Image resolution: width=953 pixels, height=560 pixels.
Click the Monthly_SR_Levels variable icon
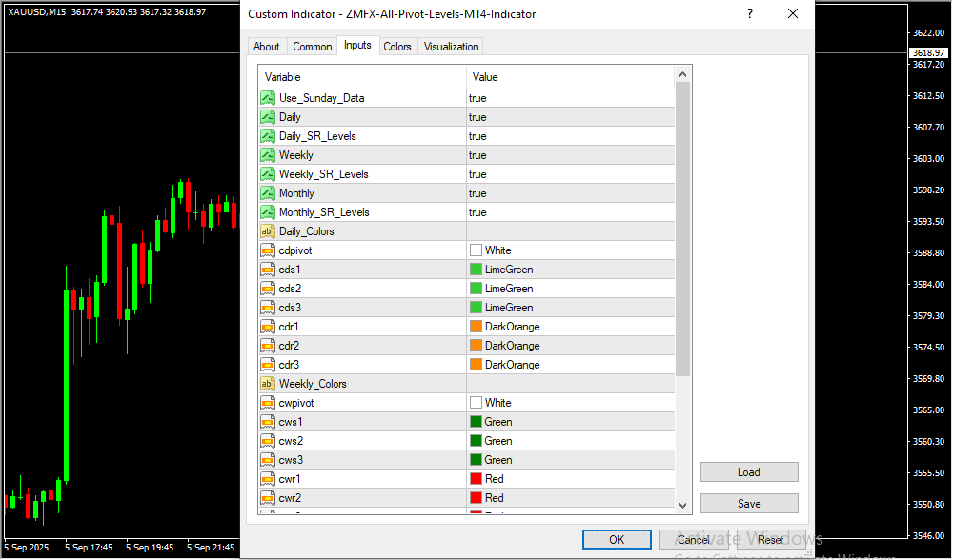[268, 212]
